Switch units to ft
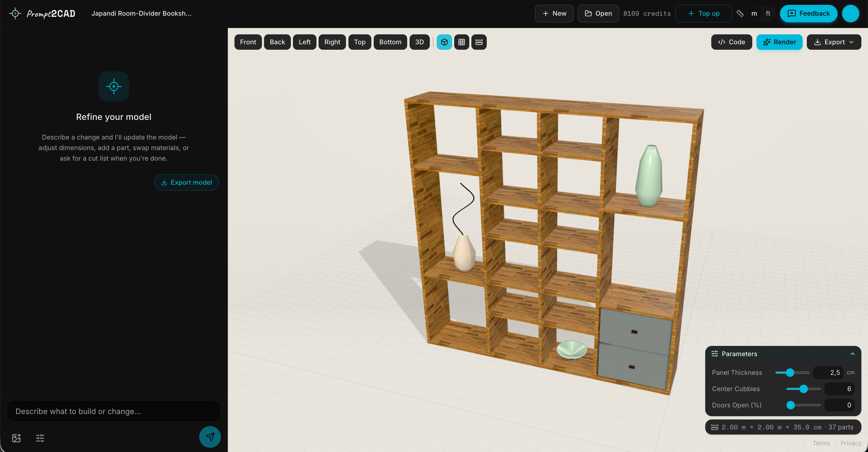 point(768,14)
